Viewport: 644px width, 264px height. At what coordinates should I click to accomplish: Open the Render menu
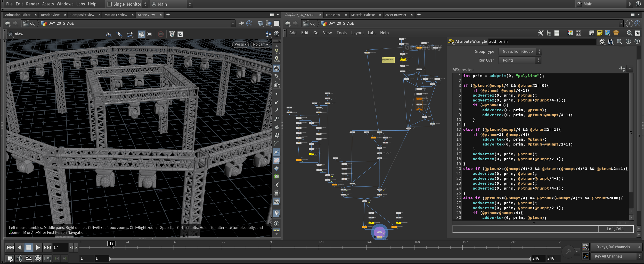[x=32, y=4]
